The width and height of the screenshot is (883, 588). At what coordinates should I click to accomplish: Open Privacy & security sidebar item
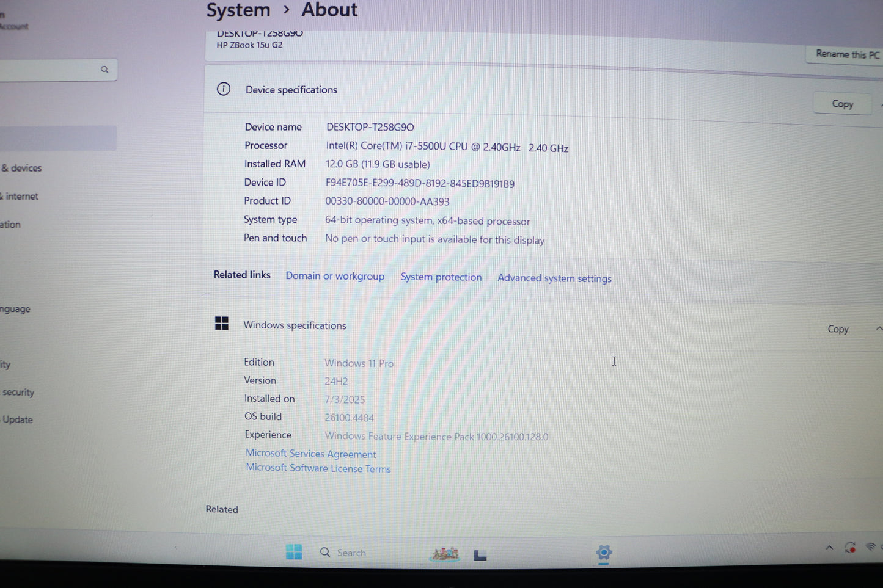click(18, 392)
